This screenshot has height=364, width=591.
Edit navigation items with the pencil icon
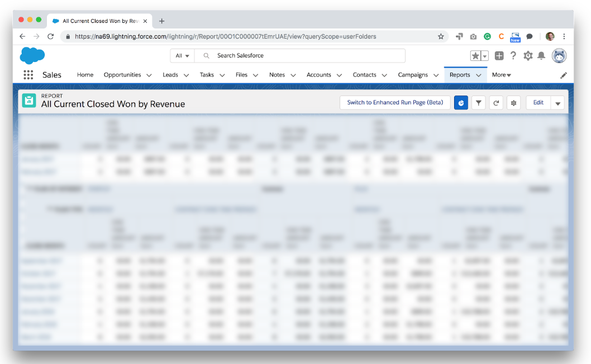(564, 74)
